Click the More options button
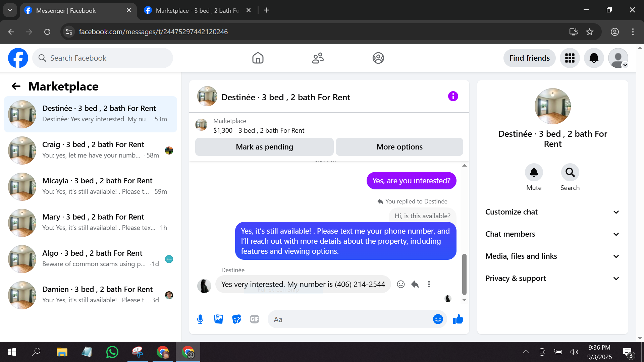644x362 pixels. pyautogui.click(x=399, y=147)
